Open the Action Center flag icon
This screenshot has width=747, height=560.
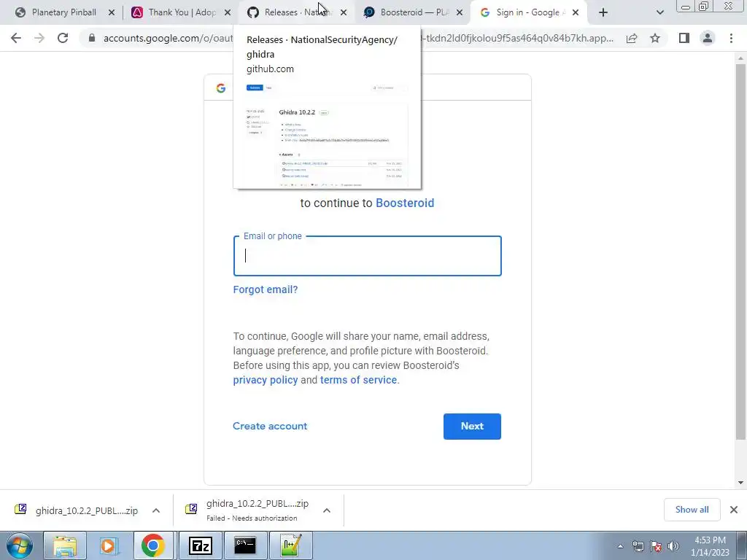(x=656, y=546)
